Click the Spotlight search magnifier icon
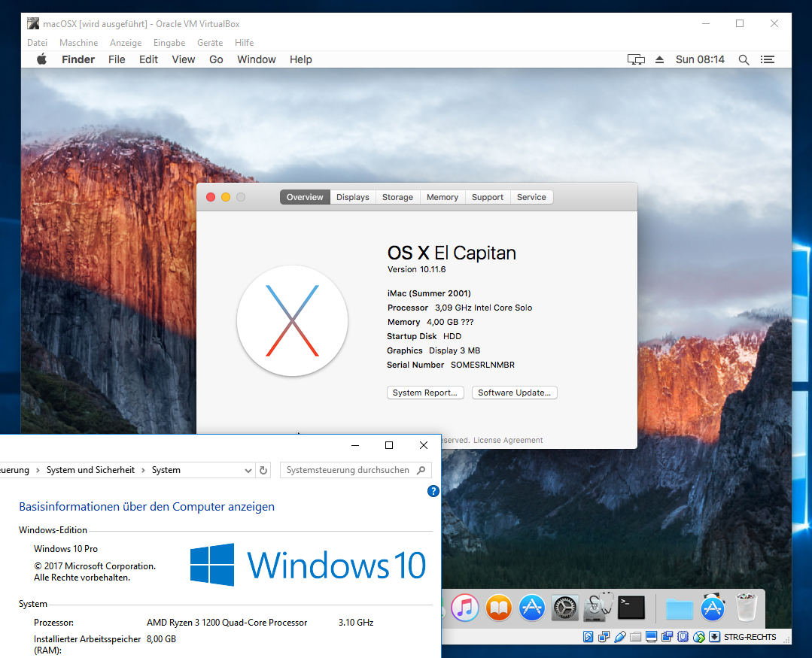The width and height of the screenshot is (812, 658). (744, 59)
